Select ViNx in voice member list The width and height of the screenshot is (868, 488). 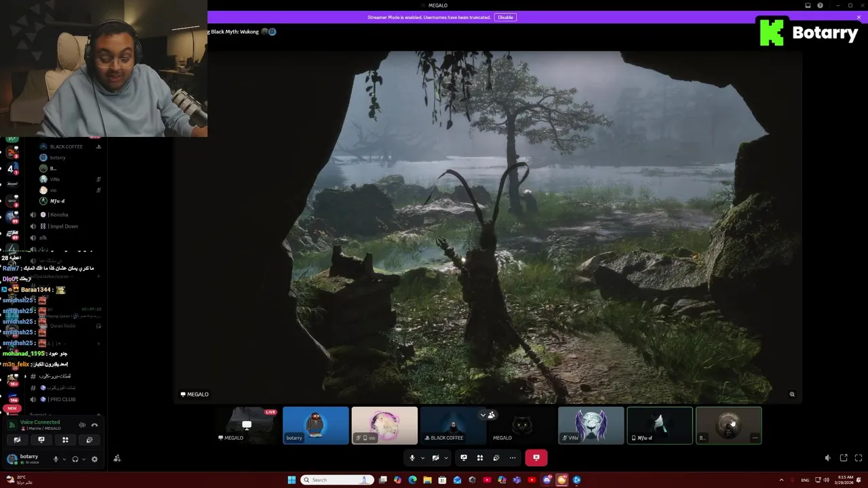pos(55,179)
